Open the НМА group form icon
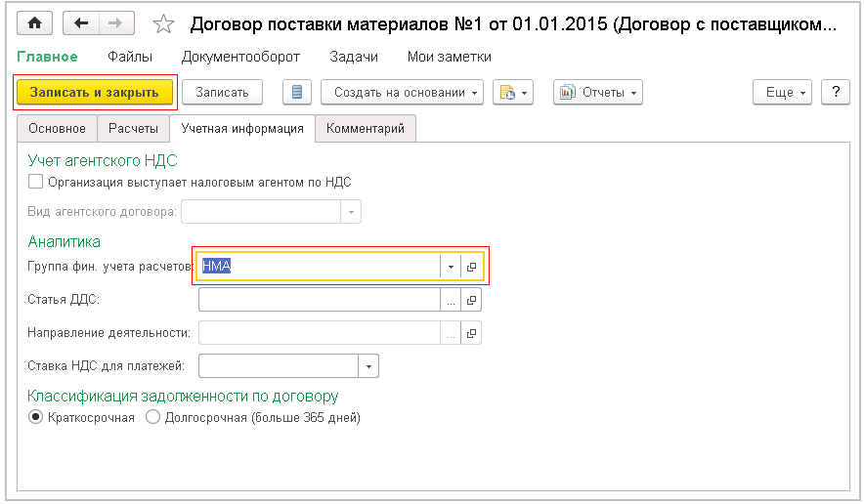The height and width of the screenshot is (504, 864). pos(471,267)
